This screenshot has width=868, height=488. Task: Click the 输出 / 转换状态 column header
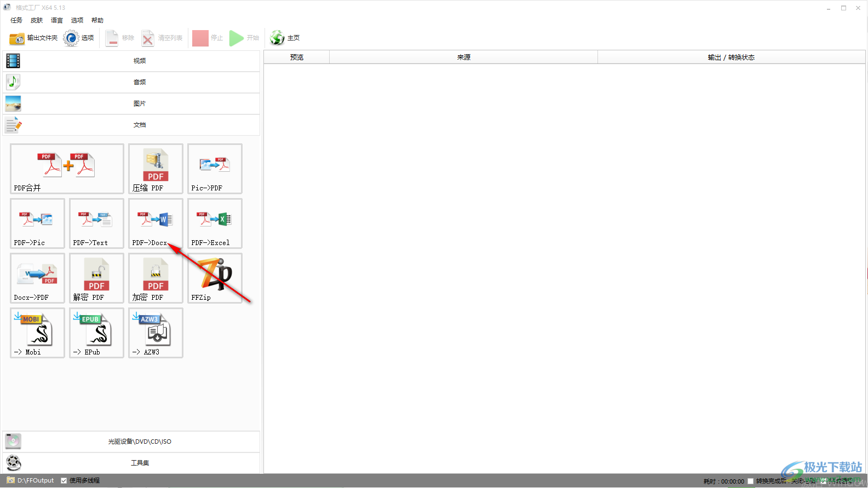731,57
